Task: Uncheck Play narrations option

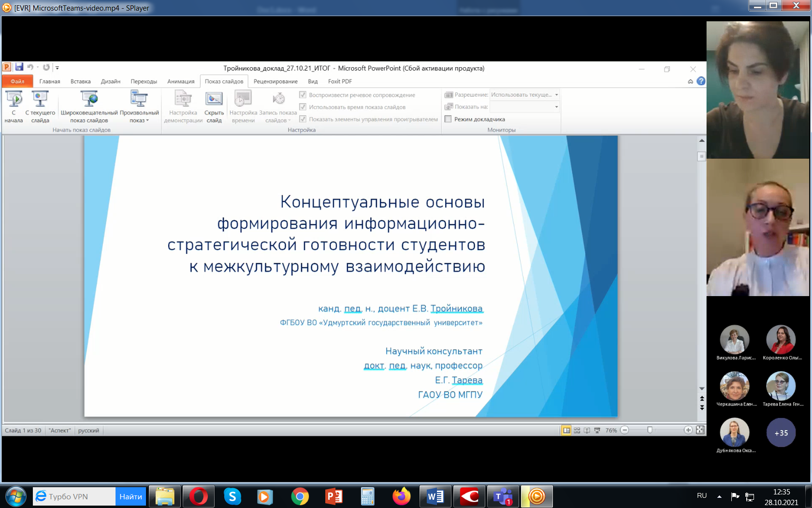Action: (303, 95)
